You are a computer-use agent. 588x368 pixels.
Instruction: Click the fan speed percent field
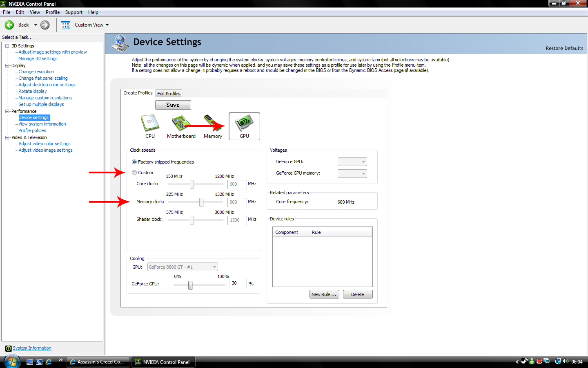[238, 283]
